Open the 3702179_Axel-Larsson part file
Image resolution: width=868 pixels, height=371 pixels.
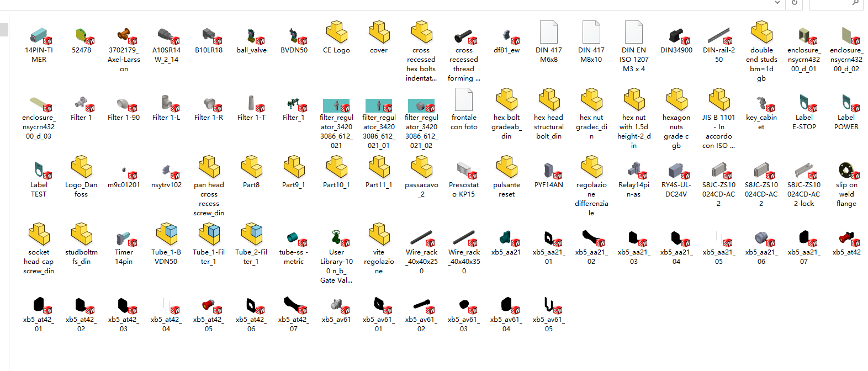click(x=124, y=35)
